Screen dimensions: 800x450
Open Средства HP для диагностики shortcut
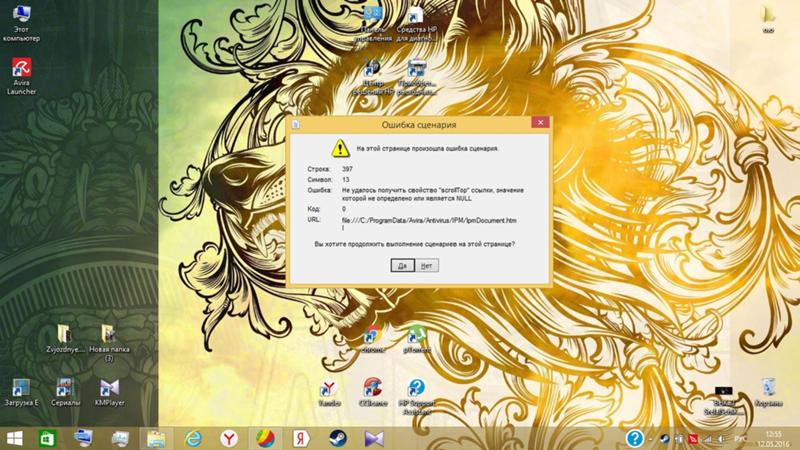pyautogui.click(x=416, y=23)
